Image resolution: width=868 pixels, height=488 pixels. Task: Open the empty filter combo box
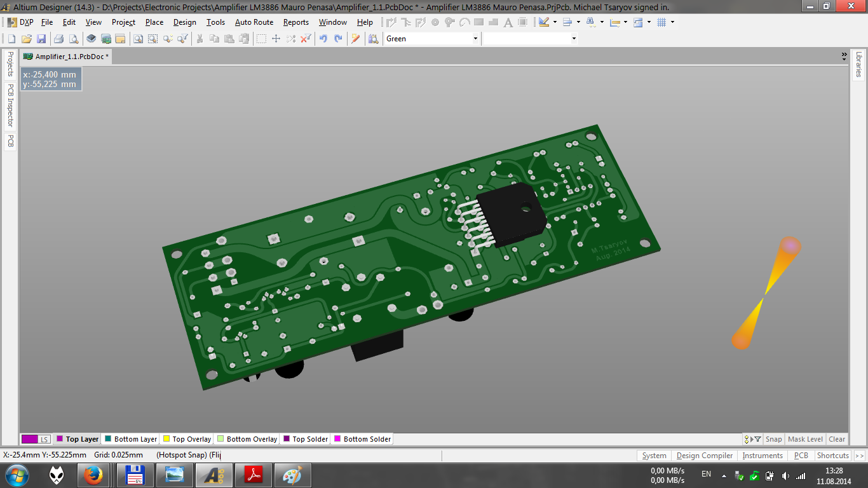point(530,39)
